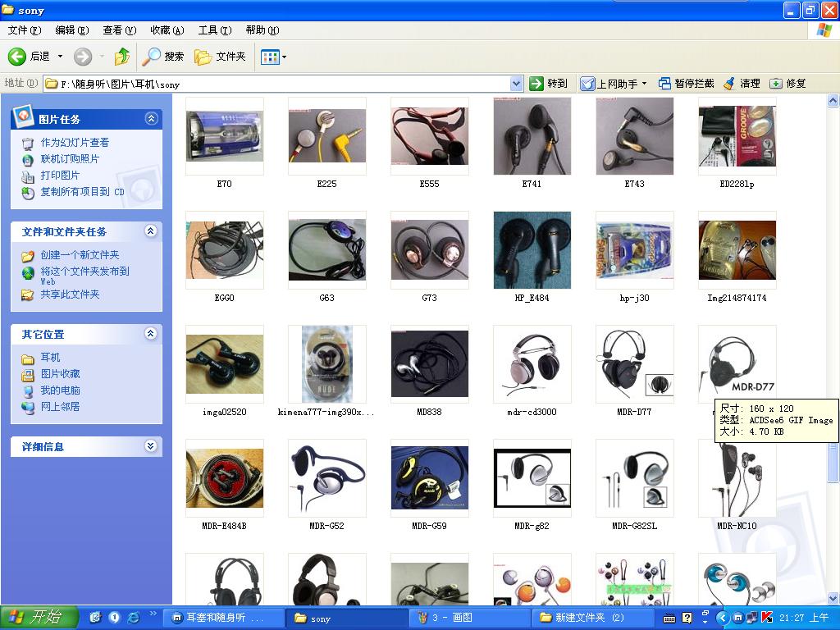Screen dimensions: 840x630
Task: Select the EGGO thumbnail
Action: (x=225, y=250)
